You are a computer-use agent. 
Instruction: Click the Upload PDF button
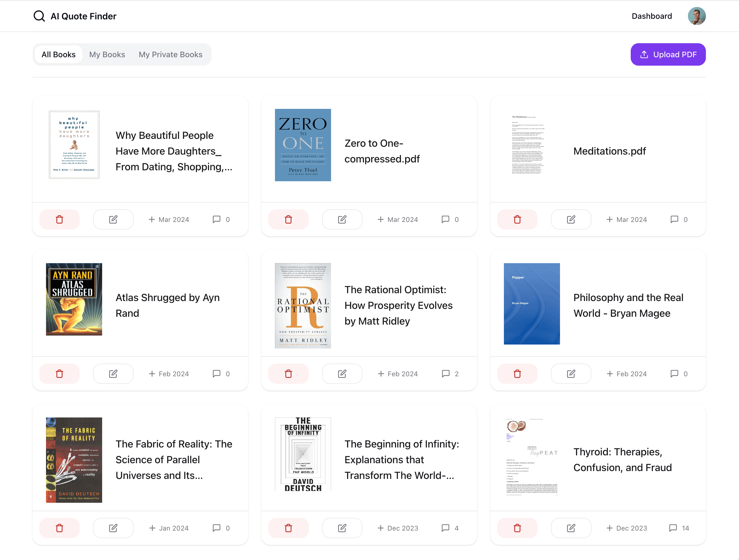668,54
